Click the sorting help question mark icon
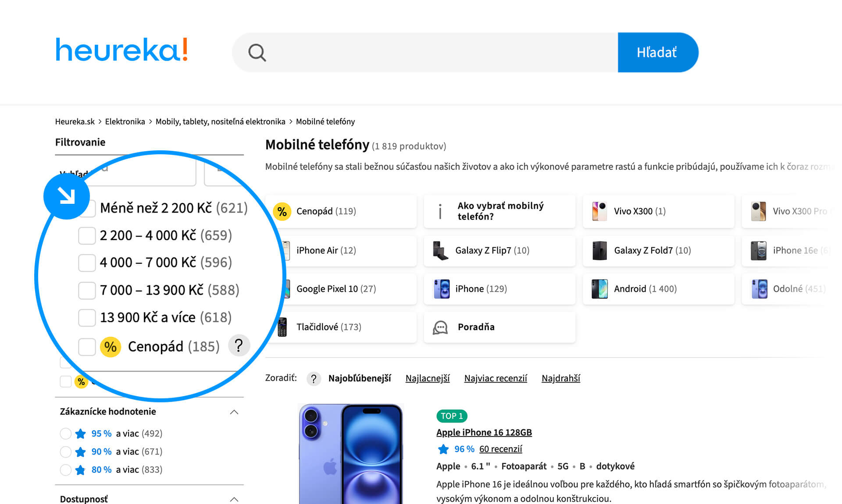This screenshot has height=504, width=842. (313, 378)
